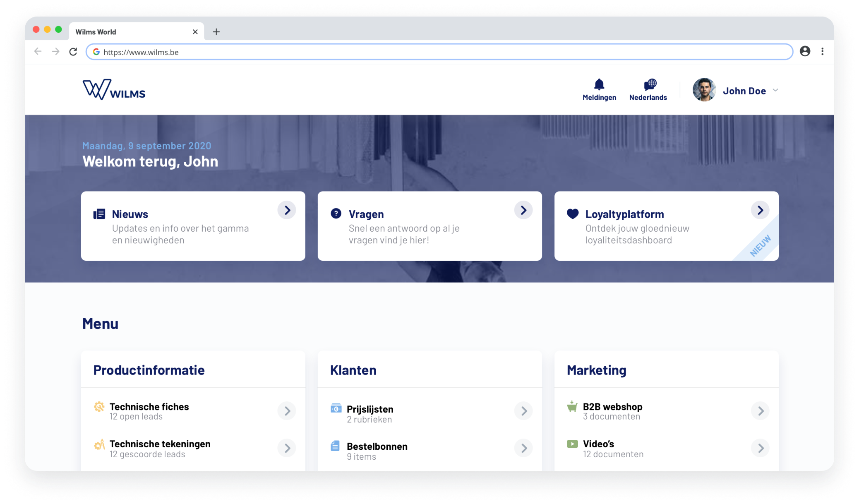Open a new browser tab
The width and height of the screenshot is (859, 504).
[216, 32]
